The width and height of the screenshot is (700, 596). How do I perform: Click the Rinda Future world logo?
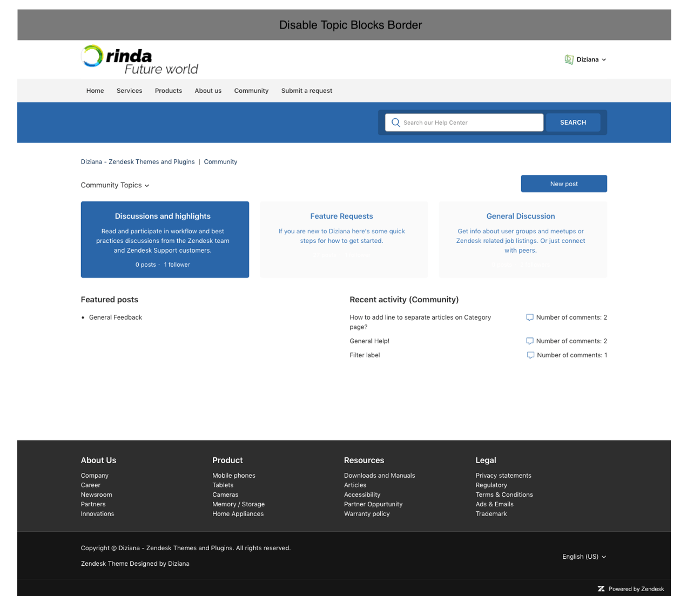tap(140, 60)
